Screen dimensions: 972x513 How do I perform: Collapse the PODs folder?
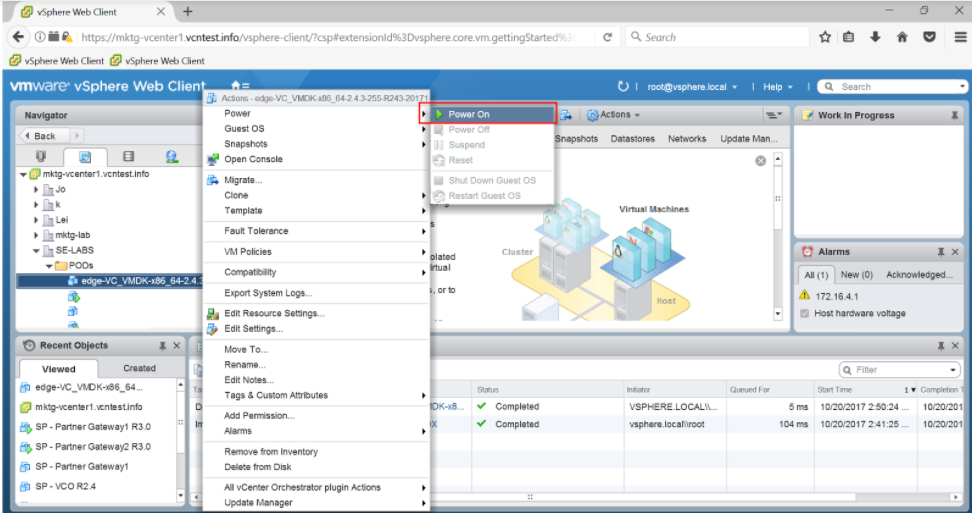pyautogui.click(x=49, y=266)
